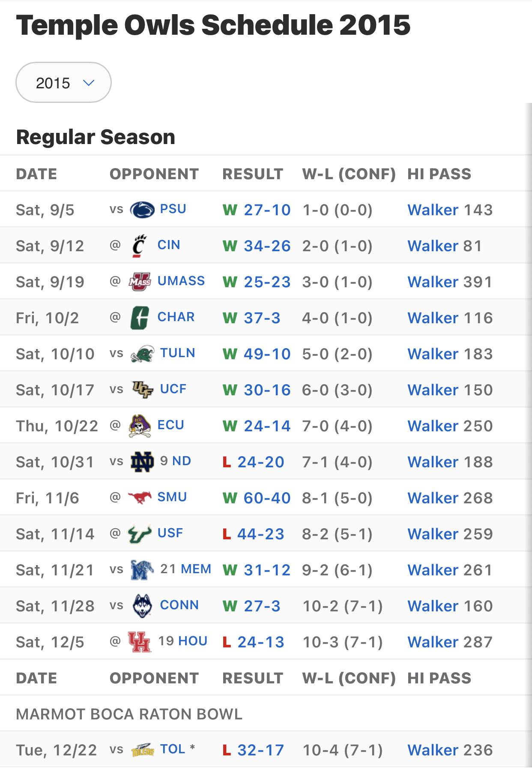Open the 27-10 result versus PSU
532x776 pixels.
coord(267,210)
